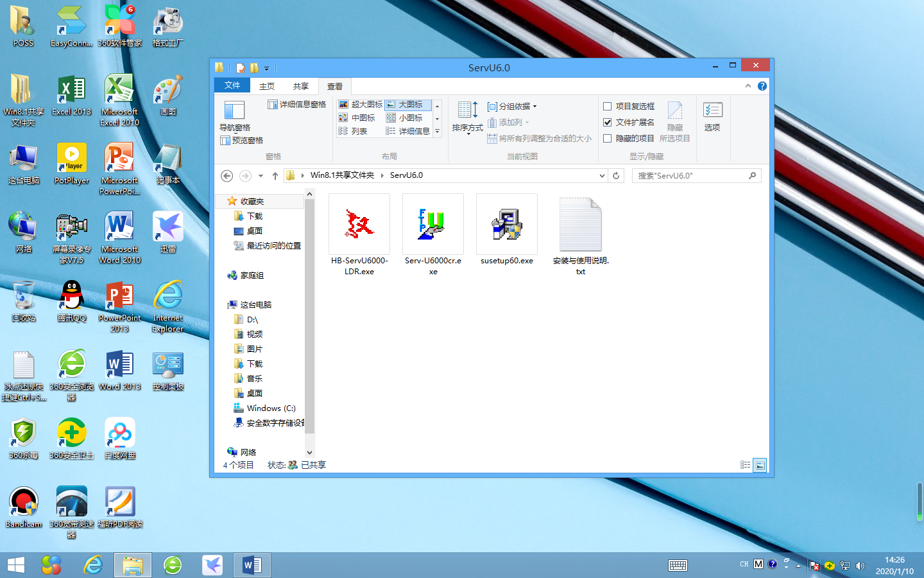Select the installation instructions txt file

pos(581,235)
